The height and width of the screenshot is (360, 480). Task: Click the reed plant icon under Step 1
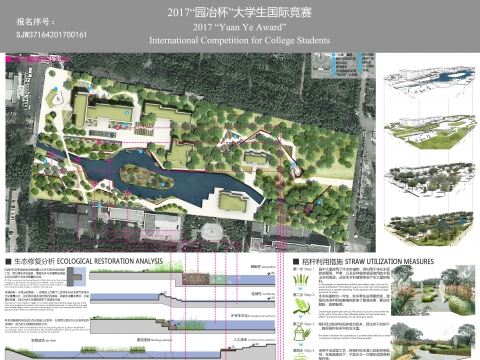click(301, 280)
